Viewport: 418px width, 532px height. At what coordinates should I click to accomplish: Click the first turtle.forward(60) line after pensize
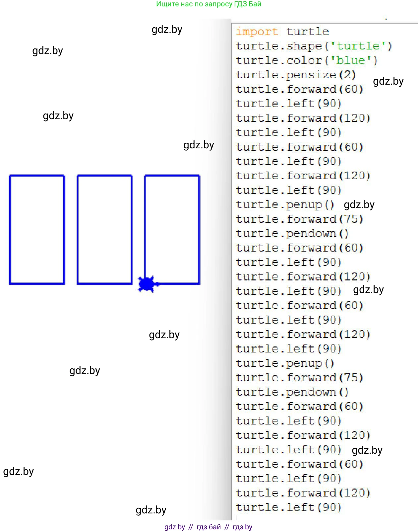(x=299, y=90)
